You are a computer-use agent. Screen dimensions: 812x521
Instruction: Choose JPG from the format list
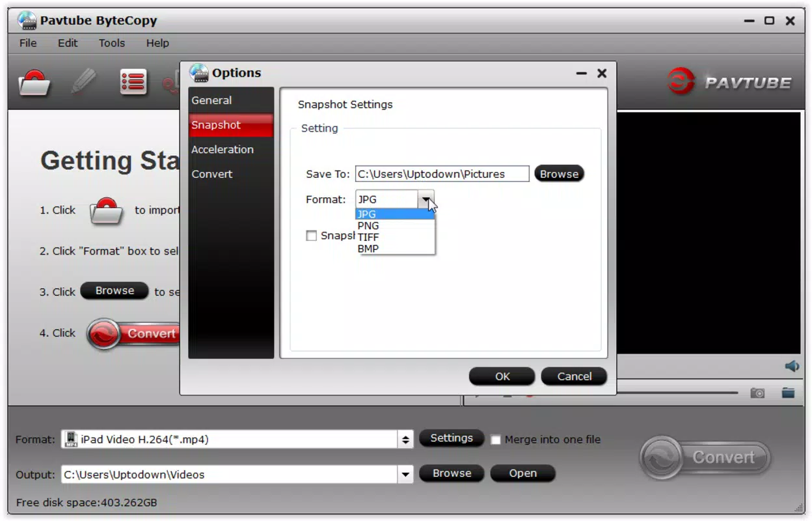point(395,214)
